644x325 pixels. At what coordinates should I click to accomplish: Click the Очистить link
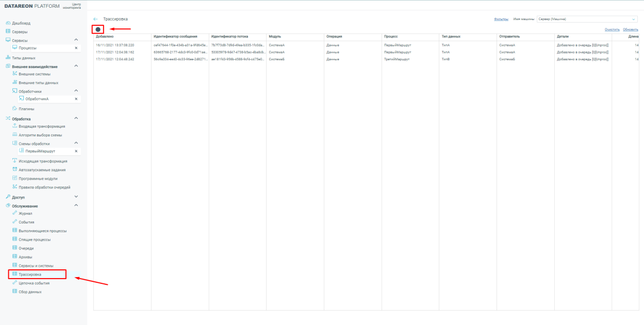612,29
